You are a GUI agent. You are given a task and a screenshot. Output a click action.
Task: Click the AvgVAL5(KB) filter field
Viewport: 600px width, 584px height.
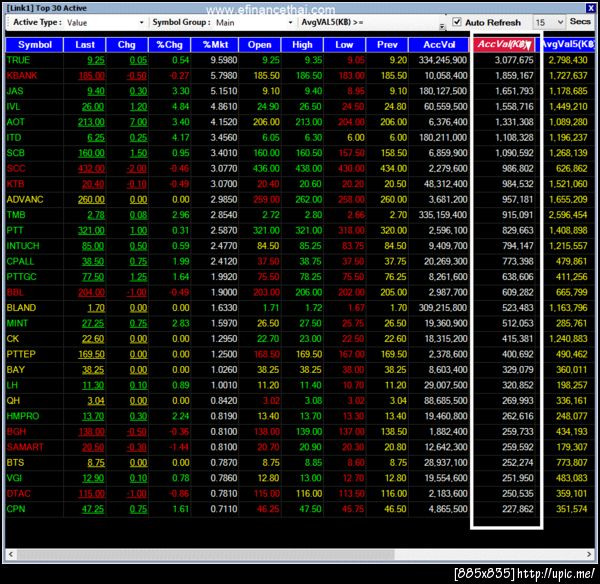(403, 23)
